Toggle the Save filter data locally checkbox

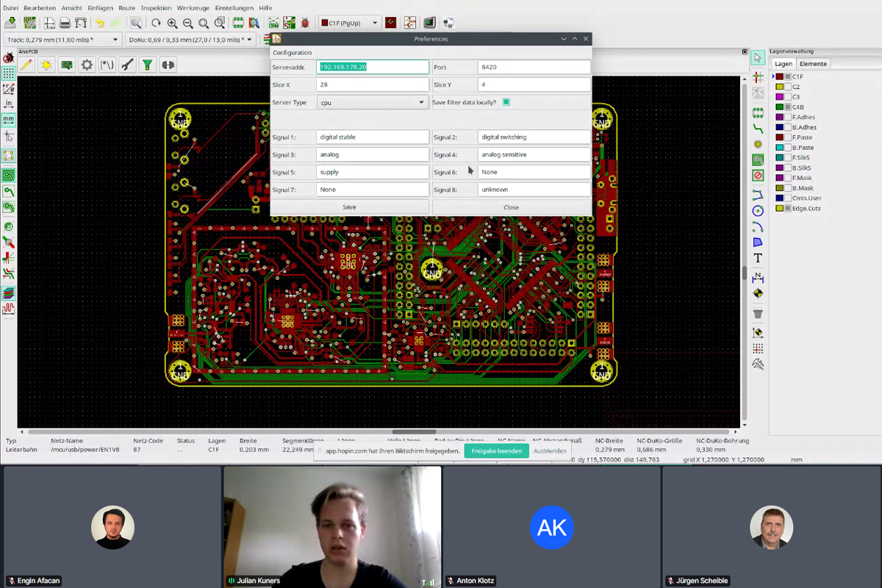click(x=506, y=102)
